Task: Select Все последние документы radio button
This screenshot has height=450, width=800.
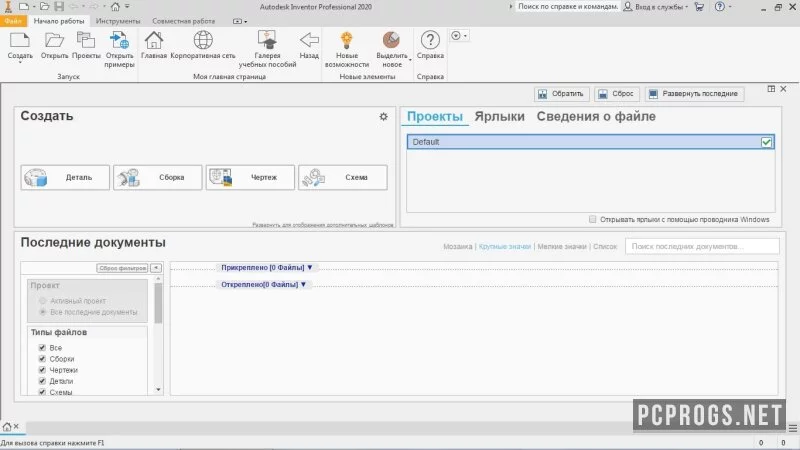Action: [43, 312]
